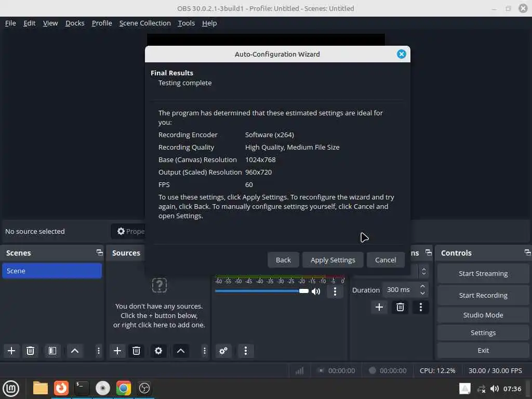Image resolution: width=532 pixels, height=399 pixels.
Task: Open the Help menu
Action: [x=209, y=23]
